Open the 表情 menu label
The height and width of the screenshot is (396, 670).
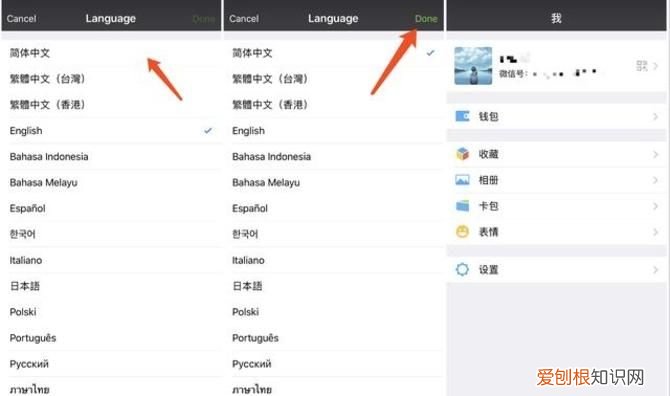tap(488, 232)
